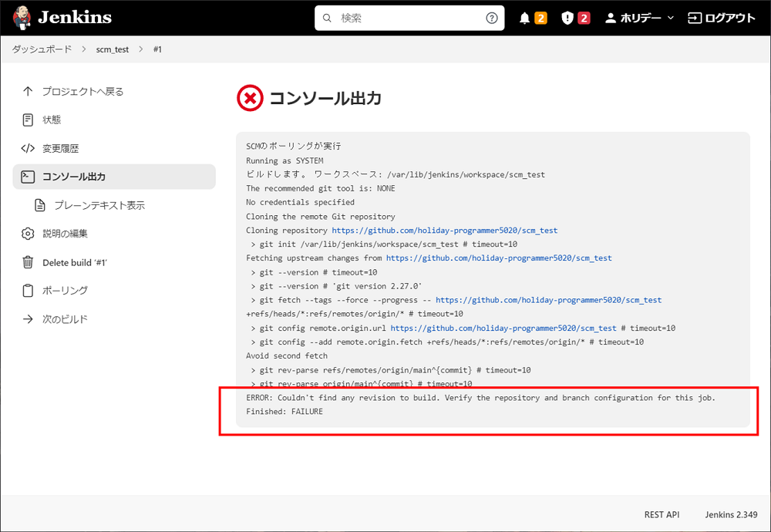Click the Avoid second fetch log line
Viewport: 771px width, 532px height.
pos(287,355)
